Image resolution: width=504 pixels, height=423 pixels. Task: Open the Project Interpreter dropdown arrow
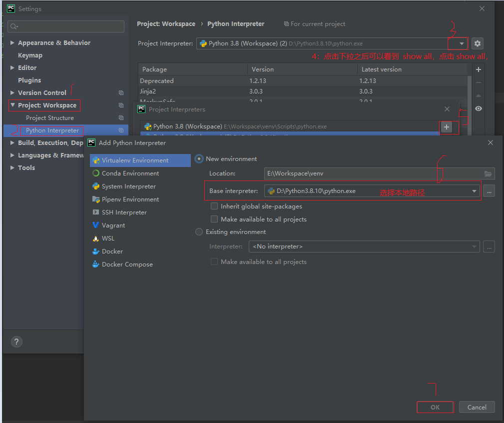point(461,43)
